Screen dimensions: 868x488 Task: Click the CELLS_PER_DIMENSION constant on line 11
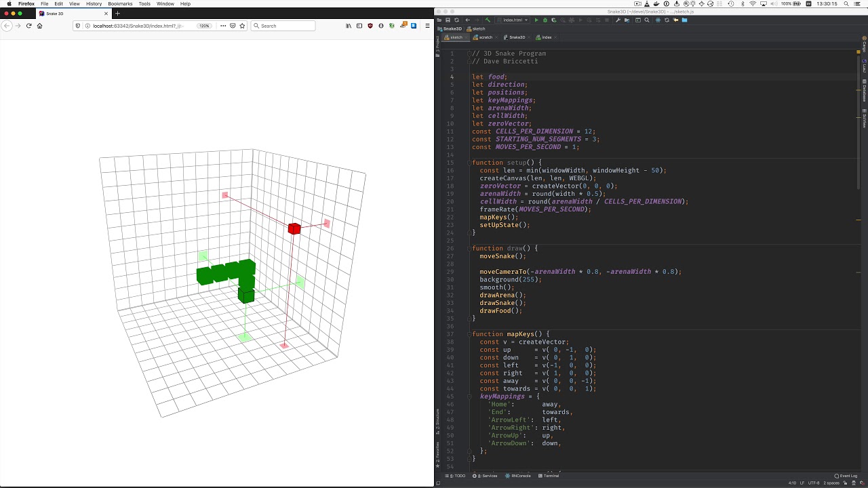pos(535,131)
